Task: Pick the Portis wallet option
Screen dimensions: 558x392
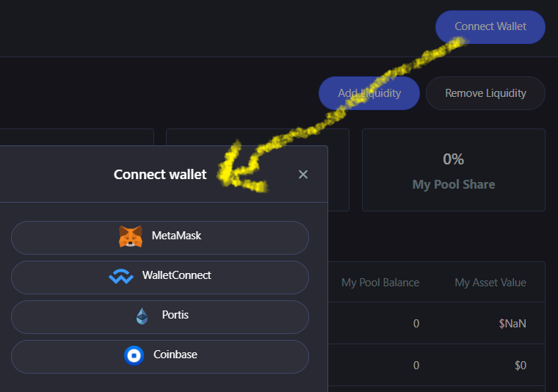Action: coord(160,316)
